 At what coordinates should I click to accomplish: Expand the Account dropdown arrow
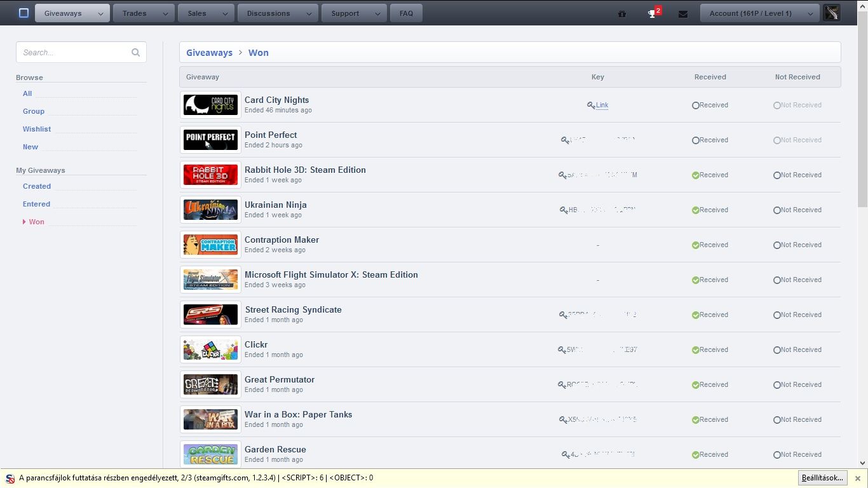point(810,13)
